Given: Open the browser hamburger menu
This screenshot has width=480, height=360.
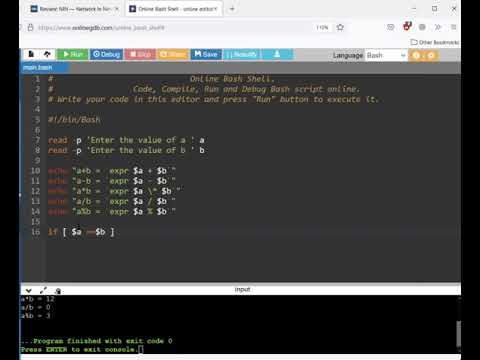Looking at the screenshot, I should coord(453,27).
